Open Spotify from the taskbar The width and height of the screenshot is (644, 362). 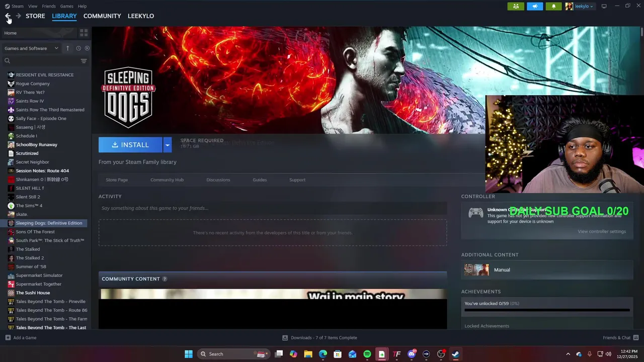click(x=367, y=354)
